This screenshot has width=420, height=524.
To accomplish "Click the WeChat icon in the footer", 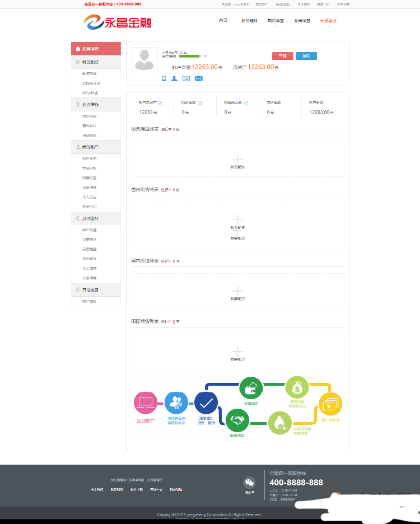I will 249,483.
